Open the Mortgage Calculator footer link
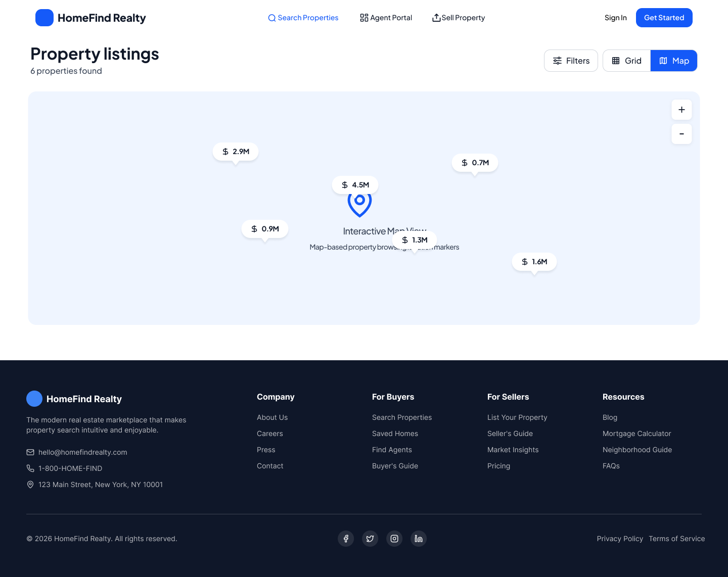 coord(636,434)
